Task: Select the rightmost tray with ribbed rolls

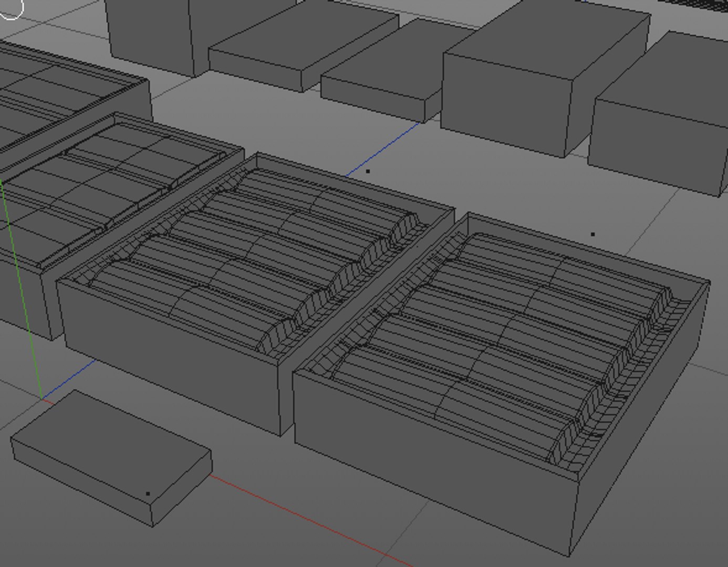Action: 502,383
